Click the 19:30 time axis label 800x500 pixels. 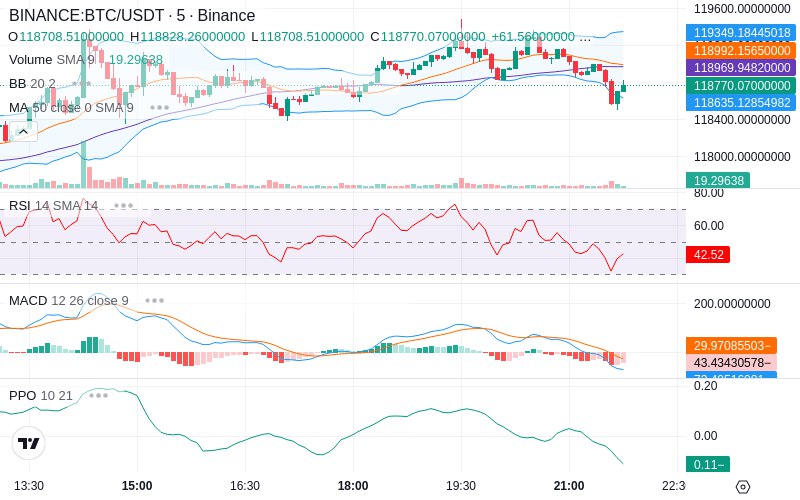[461, 486]
